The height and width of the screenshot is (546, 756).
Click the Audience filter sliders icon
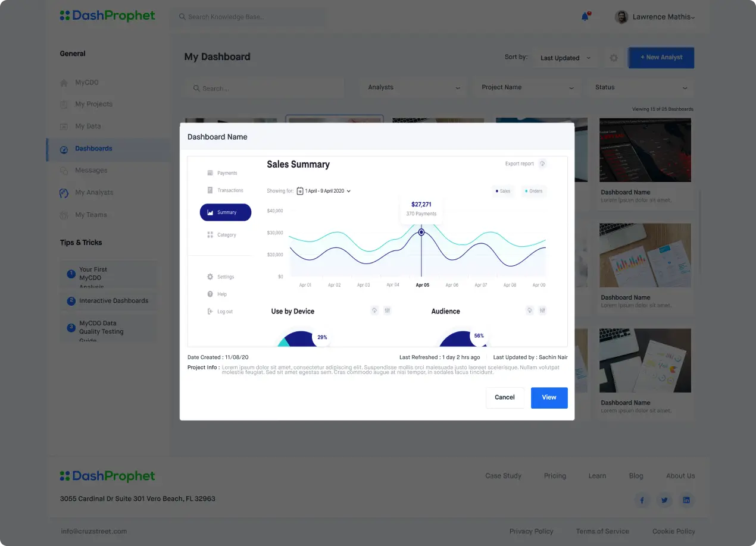[x=542, y=310]
